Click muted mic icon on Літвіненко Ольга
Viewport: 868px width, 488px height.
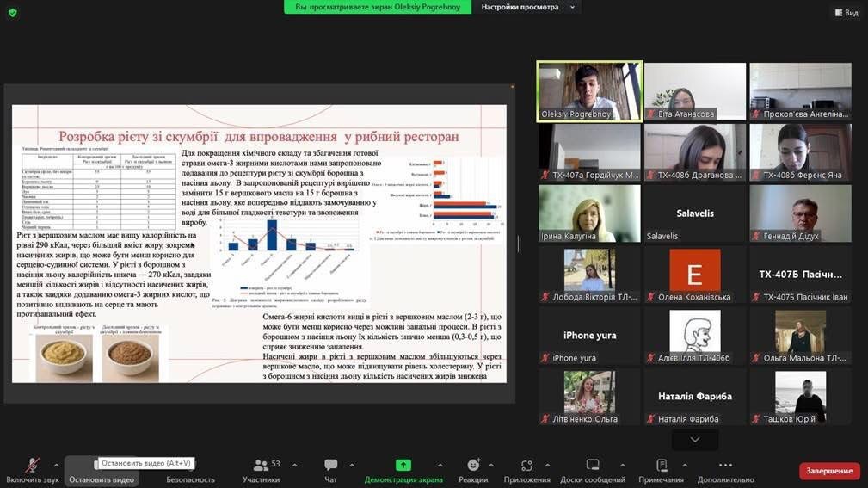point(545,419)
